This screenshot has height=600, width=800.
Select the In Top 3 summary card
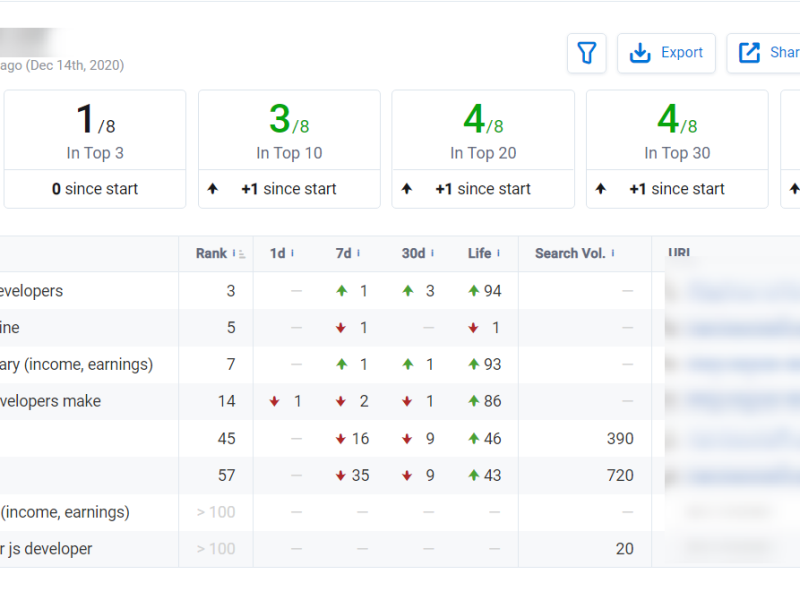[x=95, y=130]
